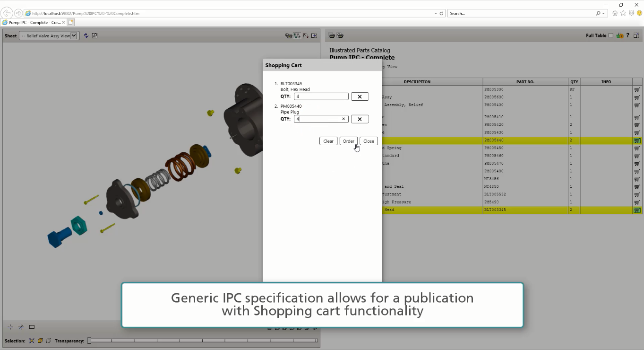This screenshot has width=644, height=350.
Task: Open the browser settings gear icon
Action: [x=631, y=13]
